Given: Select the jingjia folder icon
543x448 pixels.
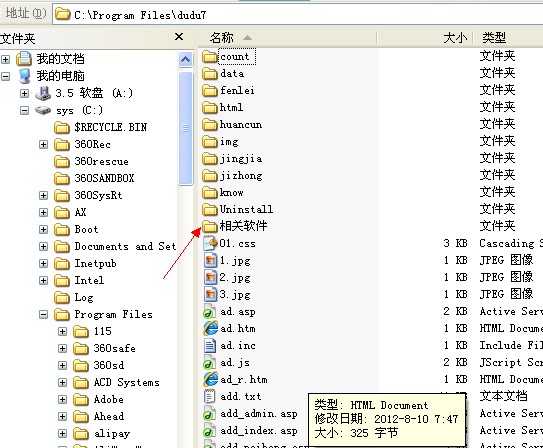Looking at the screenshot, I should click(x=210, y=159).
